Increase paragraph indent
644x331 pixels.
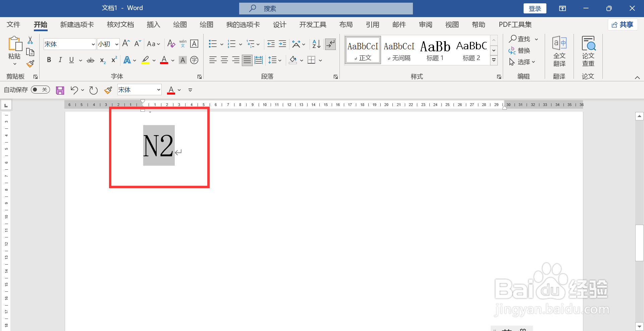pyautogui.click(x=282, y=44)
